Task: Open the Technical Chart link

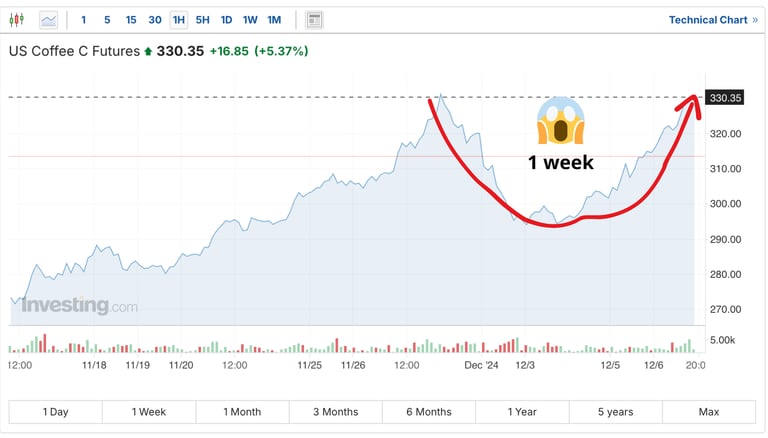Action: point(707,19)
